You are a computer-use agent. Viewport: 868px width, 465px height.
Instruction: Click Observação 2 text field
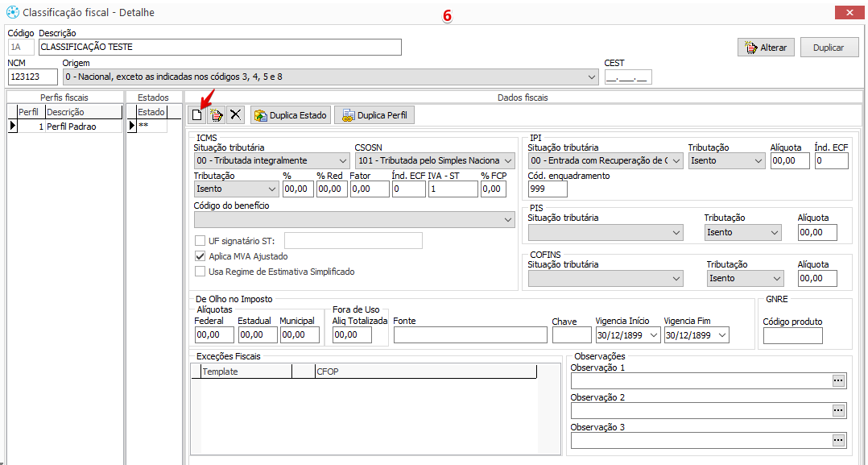pyautogui.click(x=701, y=410)
